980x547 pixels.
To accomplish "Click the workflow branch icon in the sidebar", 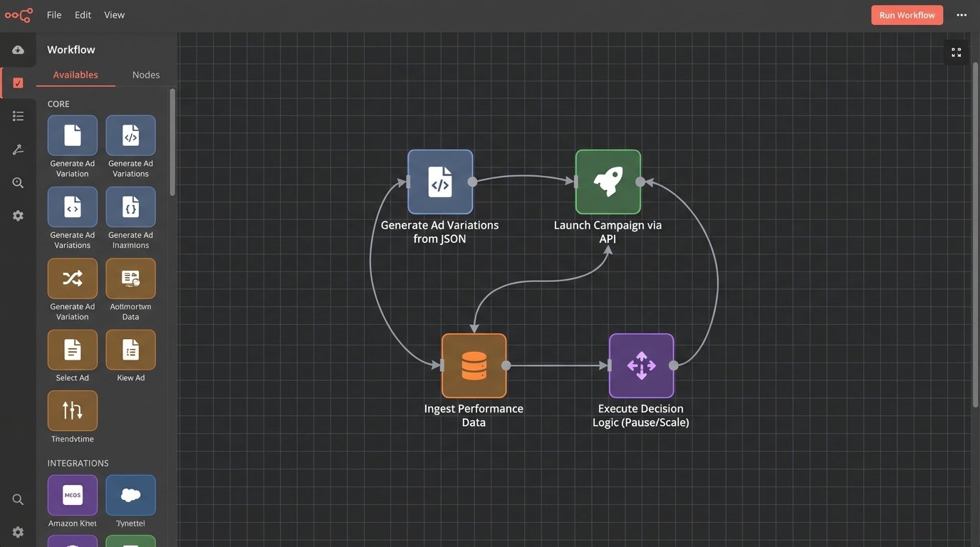I will pyautogui.click(x=17, y=148).
